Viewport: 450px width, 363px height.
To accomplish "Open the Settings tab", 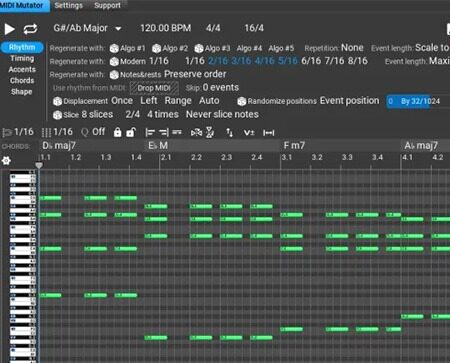I will click(68, 6).
